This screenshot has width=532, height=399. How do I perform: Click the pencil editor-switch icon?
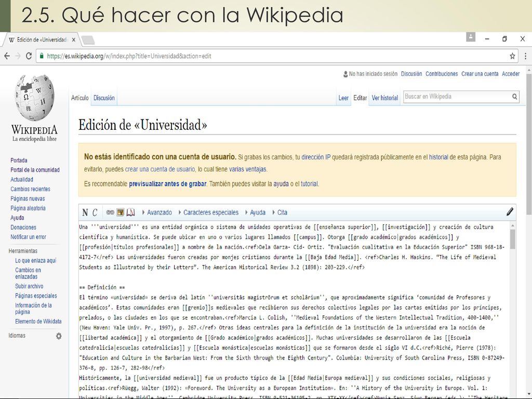[x=510, y=212]
